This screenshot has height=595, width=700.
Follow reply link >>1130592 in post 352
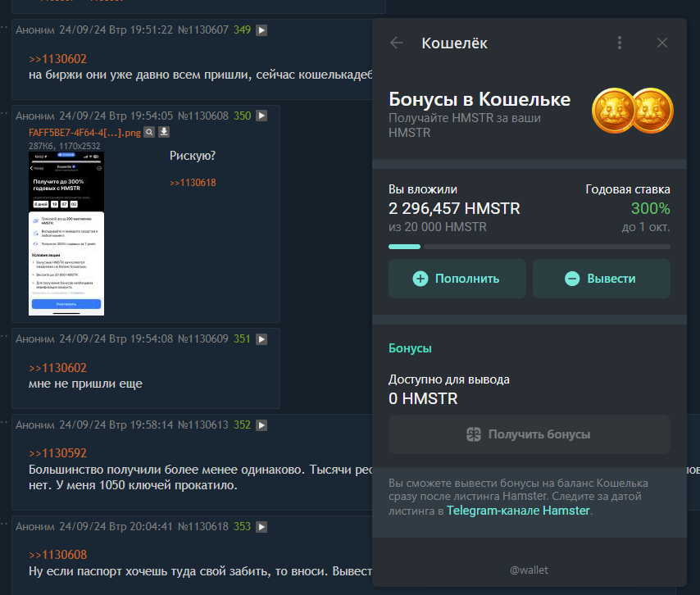pyautogui.click(x=57, y=453)
